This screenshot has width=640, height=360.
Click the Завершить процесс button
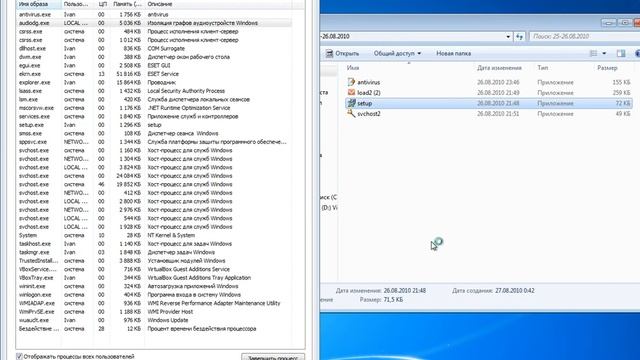point(273,357)
